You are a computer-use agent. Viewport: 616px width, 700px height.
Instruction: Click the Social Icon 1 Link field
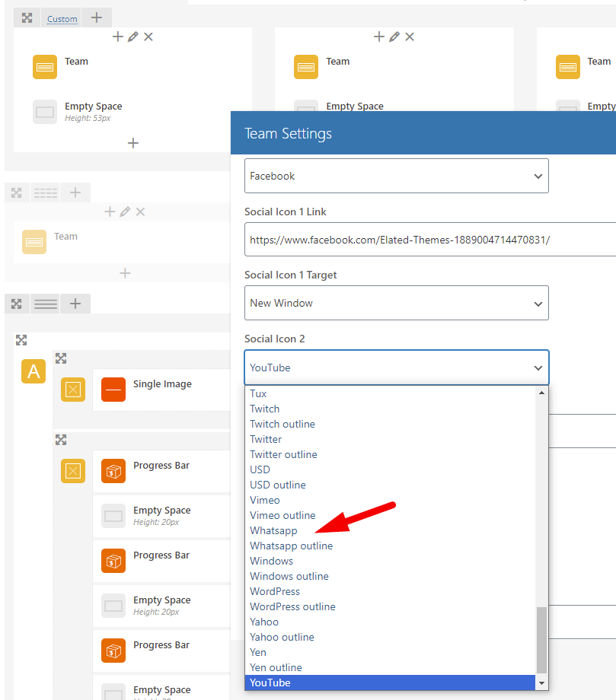point(430,240)
